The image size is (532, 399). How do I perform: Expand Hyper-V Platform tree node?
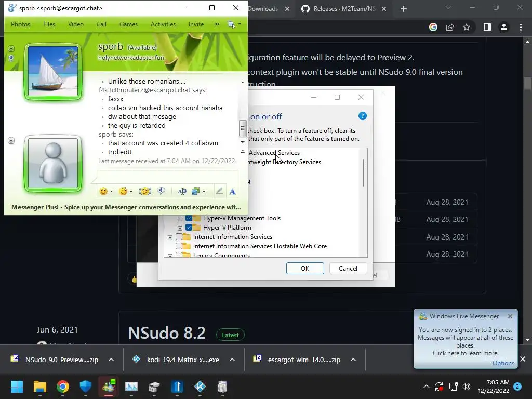tap(180, 228)
